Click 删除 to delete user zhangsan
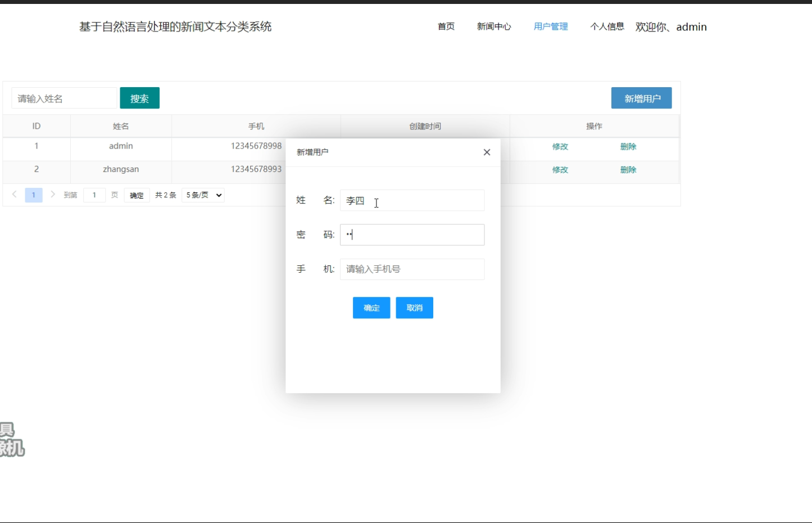 [x=628, y=169]
